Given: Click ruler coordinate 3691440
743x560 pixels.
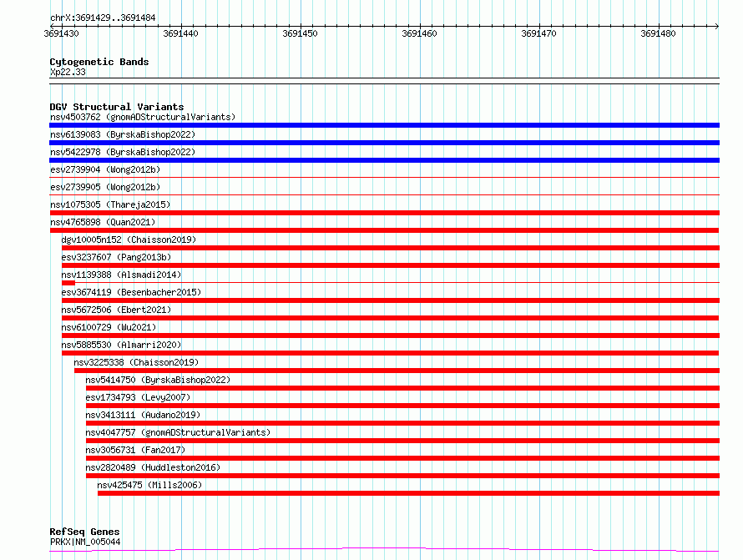Looking at the screenshot, I should 180,33.
